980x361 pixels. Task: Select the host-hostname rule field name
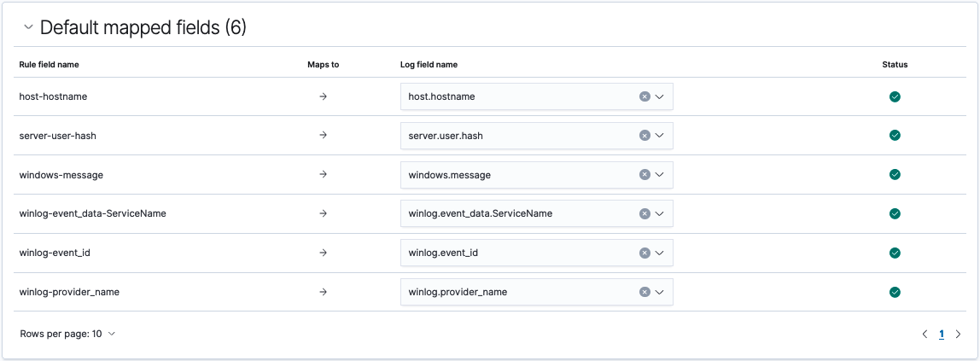pyautogui.click(x=52, y=96)
